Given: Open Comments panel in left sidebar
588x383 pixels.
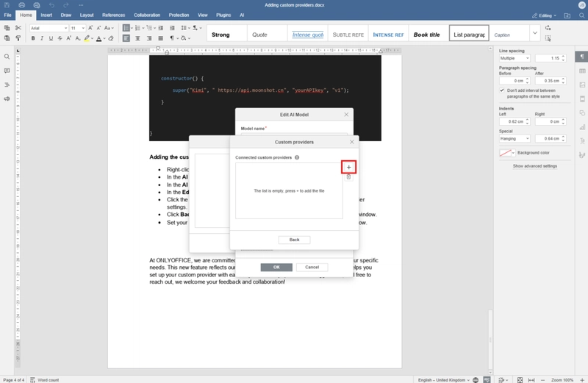Looking at the screenshot, I should 7,71.
